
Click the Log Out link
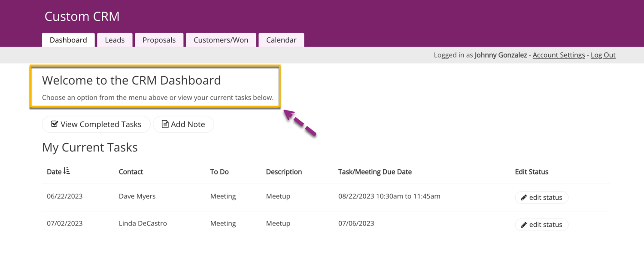[x=603, y=55]
